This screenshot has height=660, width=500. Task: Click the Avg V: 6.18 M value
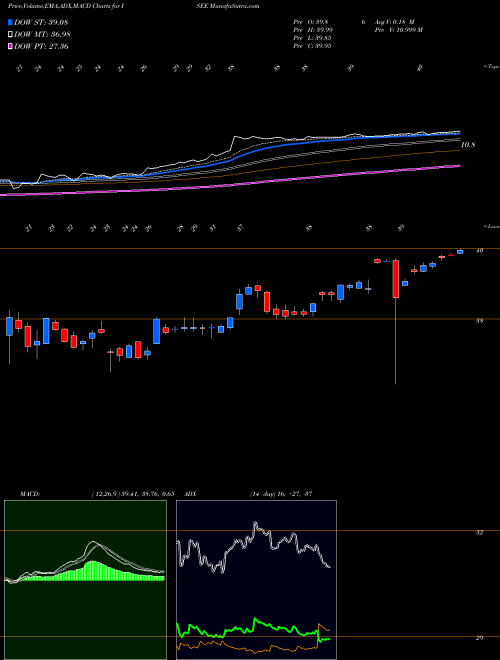(395, 22)
